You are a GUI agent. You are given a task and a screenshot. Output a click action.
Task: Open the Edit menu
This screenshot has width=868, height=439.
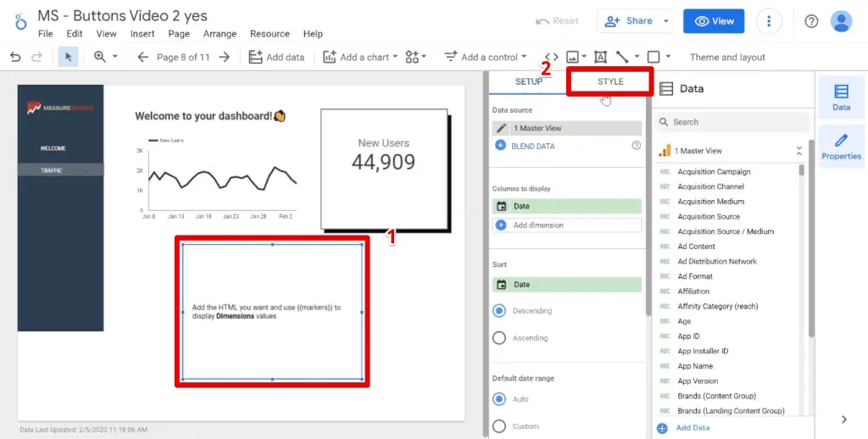tap(75, 34)
